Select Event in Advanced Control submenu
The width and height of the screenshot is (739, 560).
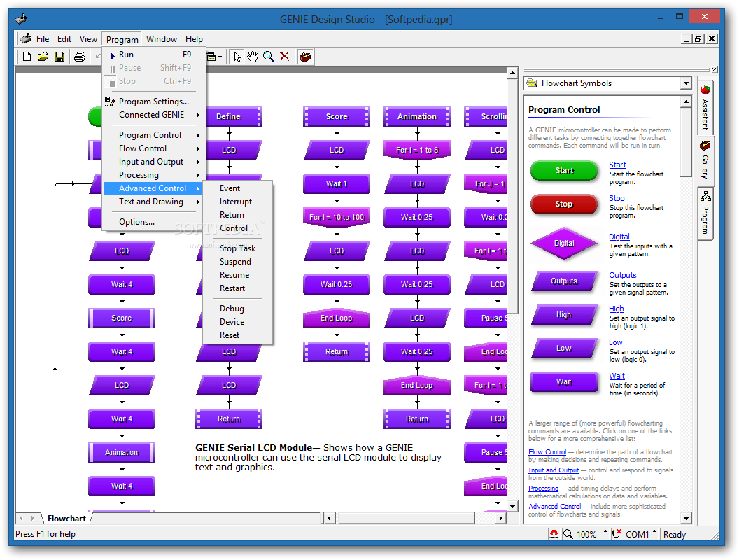pos(238,188)
